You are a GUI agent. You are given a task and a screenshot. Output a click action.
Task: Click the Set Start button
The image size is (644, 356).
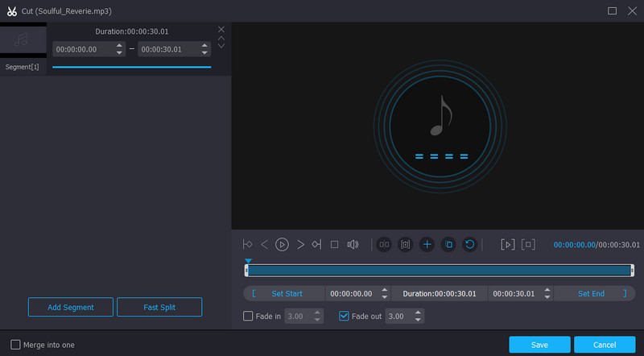[x=287, y=294]
